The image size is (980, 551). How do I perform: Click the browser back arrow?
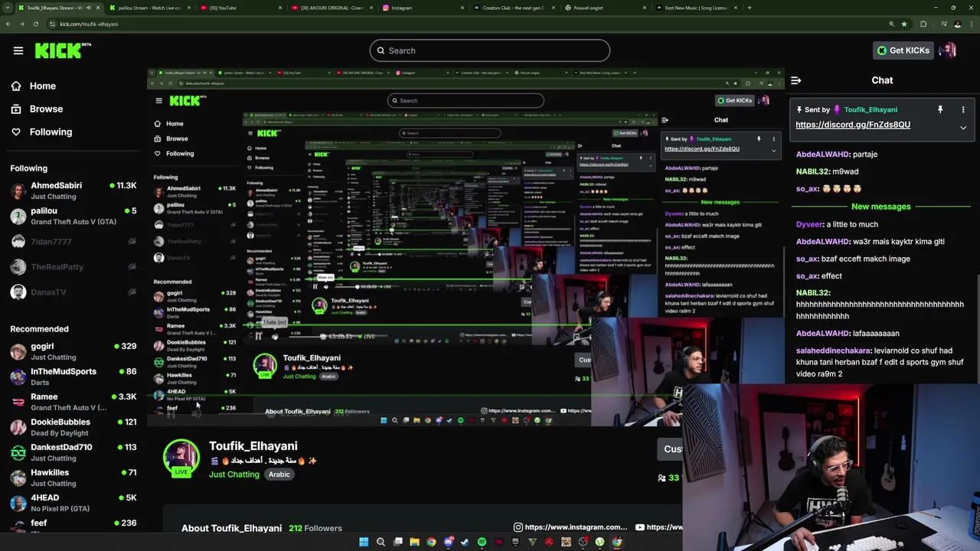click(x=8, y=24)
